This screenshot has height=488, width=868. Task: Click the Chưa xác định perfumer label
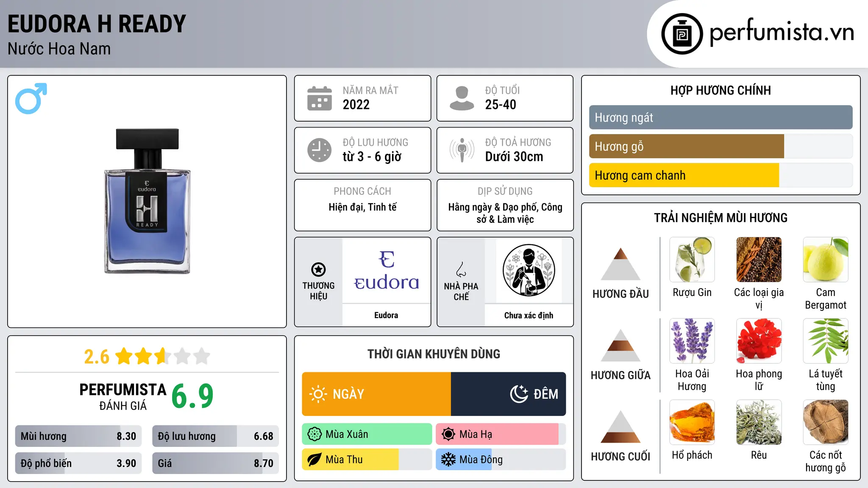pos(529,315)
